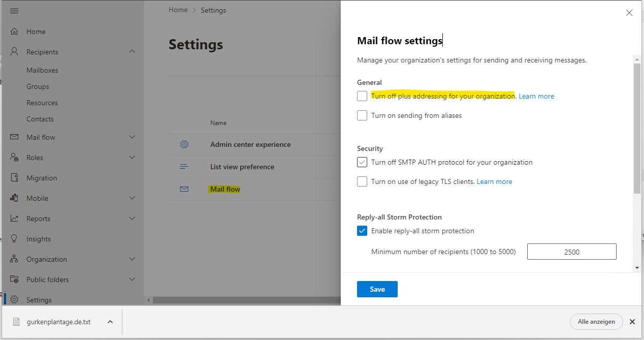Open gurkenplantage.de.txt download options arrow
This screenshot has width=644, height=340.
(x=110, y=322)
